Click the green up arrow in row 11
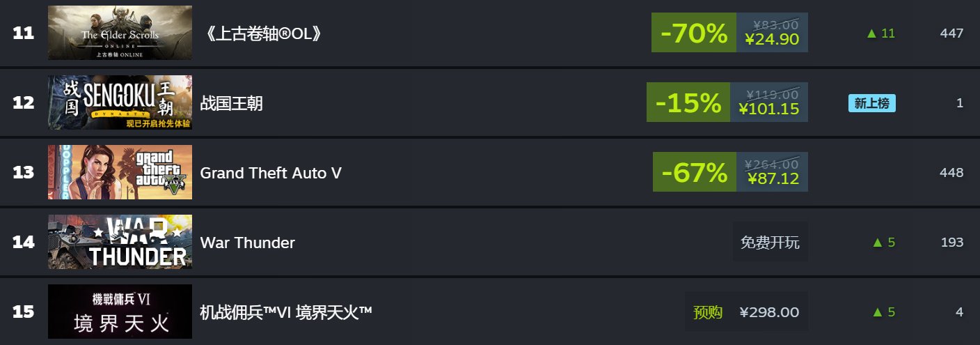Image resolution: width=980 pixels, height=345 pixels. coord(871,33)
